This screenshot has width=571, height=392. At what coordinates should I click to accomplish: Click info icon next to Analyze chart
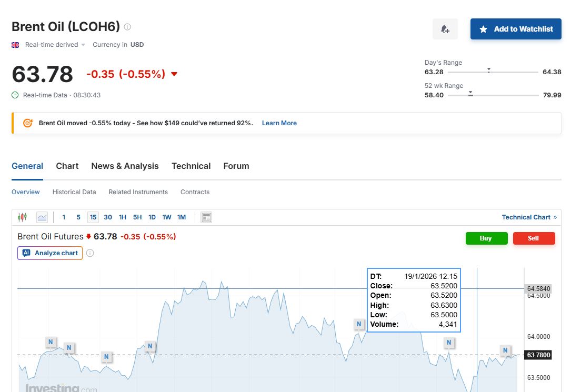tap(90, 253)
